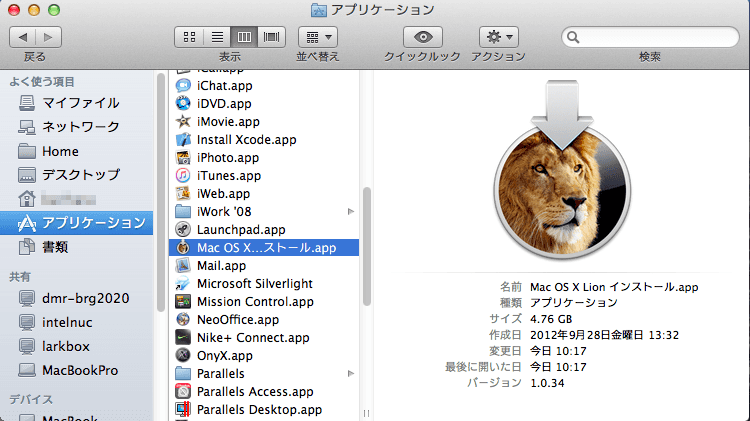Click the iWork '08 folder icon
The width and height of the screenshot is (750, 421).
[183, 211]
